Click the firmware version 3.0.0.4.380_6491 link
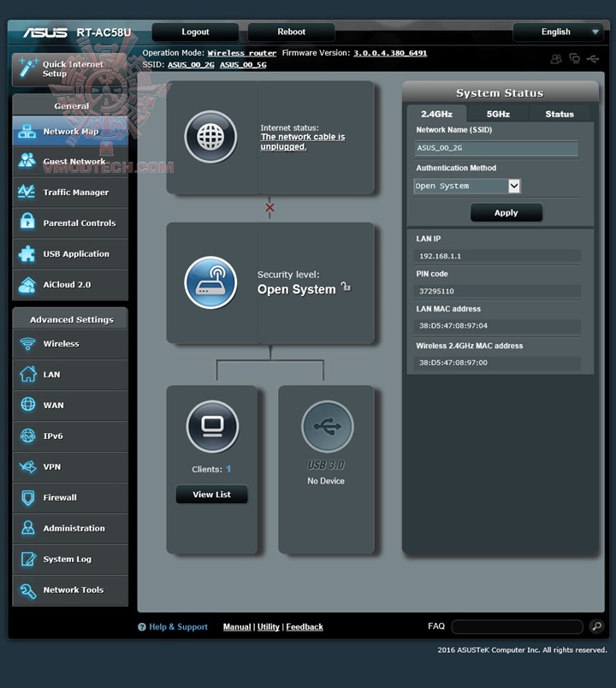 [x=390, y=53]
